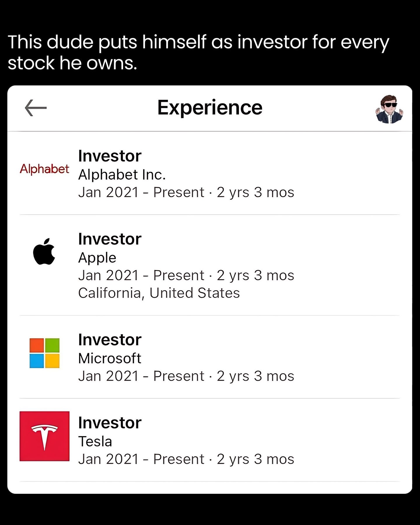This screenshot has width=420, height=525.
Task: Click the Microsoft date range line
Action: (186, 376)
